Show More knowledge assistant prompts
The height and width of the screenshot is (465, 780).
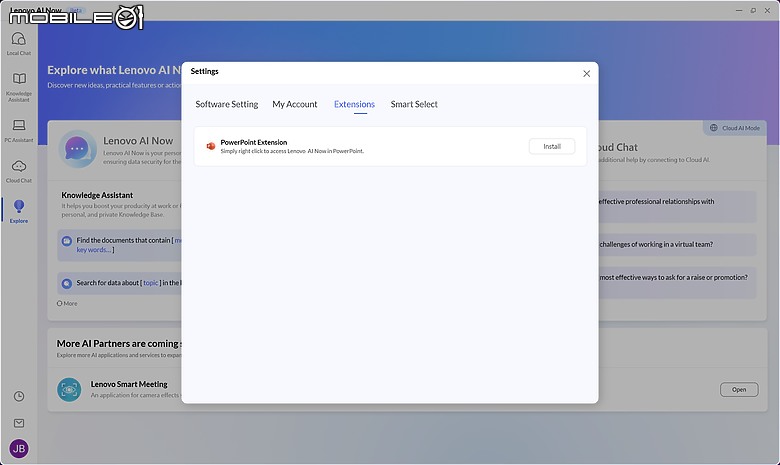tap(67, 303)
